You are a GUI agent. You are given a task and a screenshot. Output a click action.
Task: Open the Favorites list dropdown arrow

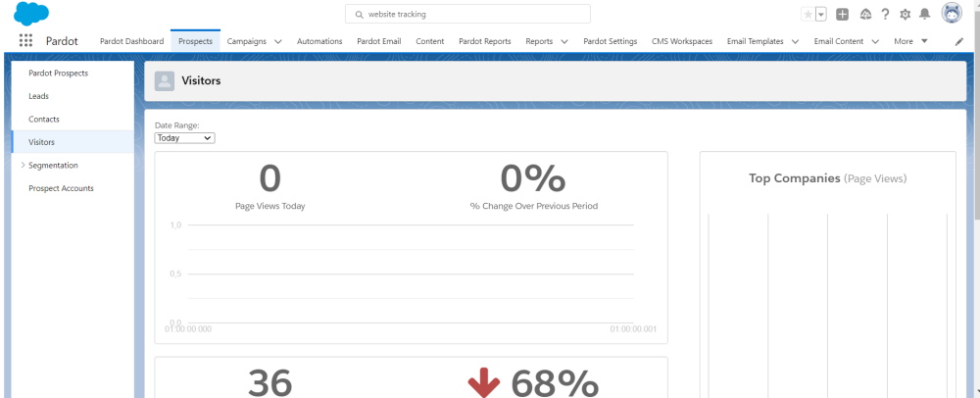[x=821, y=15]
